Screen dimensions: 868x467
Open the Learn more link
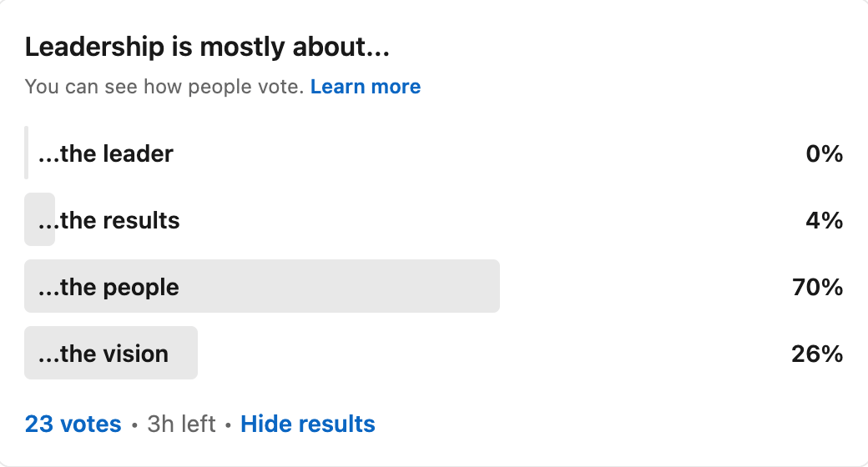click(366, 87)
